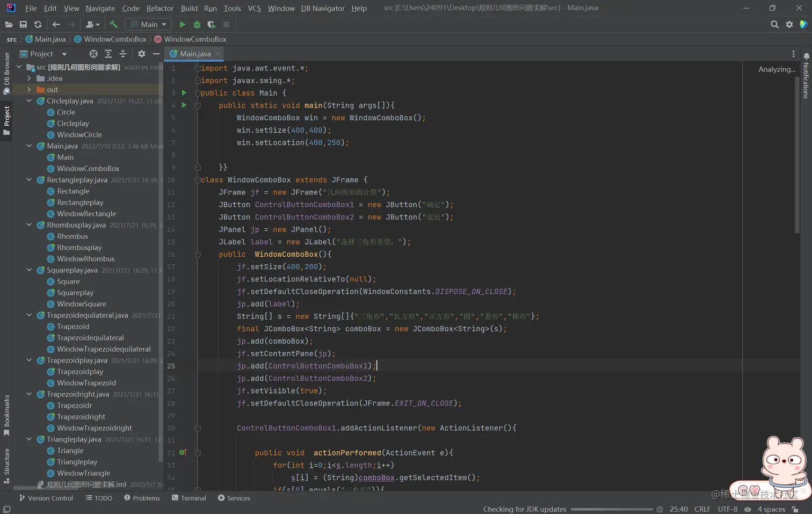Viewport: 812px width, 514px height.
Task: Collapse the src root folder
Action: [19, 67]
